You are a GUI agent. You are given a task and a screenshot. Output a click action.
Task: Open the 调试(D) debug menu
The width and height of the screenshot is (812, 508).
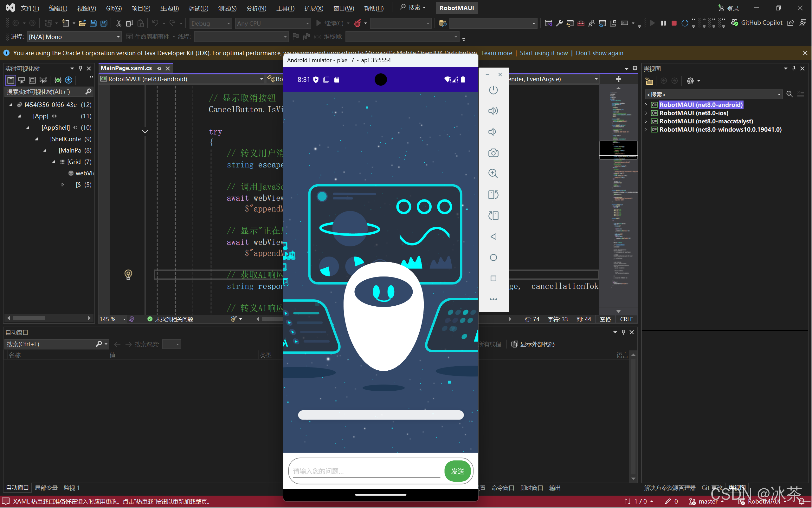click(198, 8)
